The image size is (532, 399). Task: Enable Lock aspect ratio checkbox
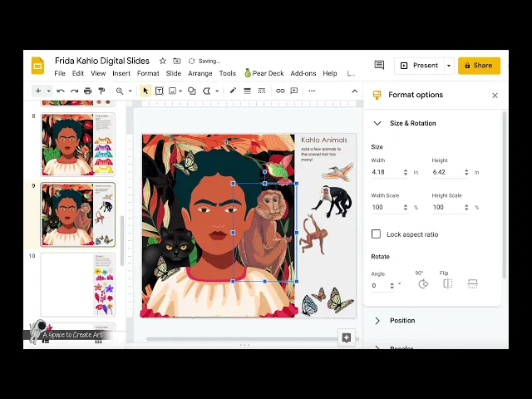coord(376,234)
